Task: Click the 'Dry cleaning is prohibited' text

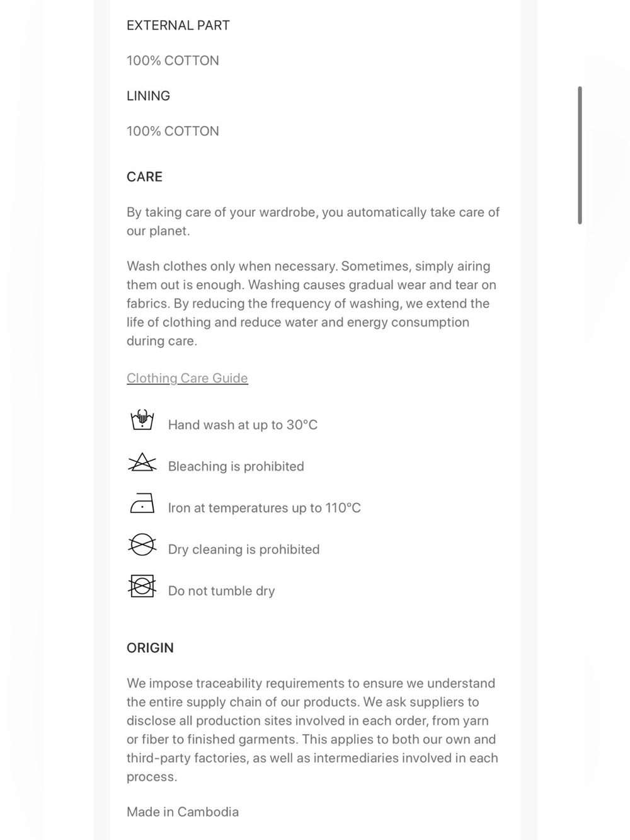Action: click(244, 549)
